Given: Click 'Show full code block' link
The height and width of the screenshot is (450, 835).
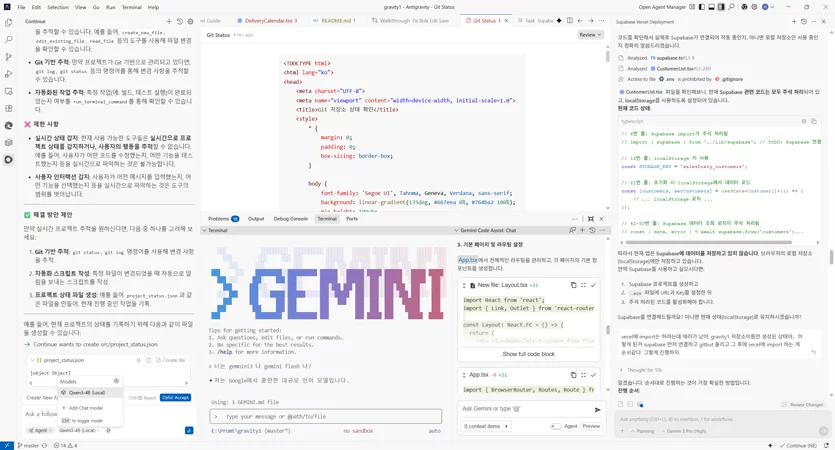Looking at the screenshot, I should (528, 354).
